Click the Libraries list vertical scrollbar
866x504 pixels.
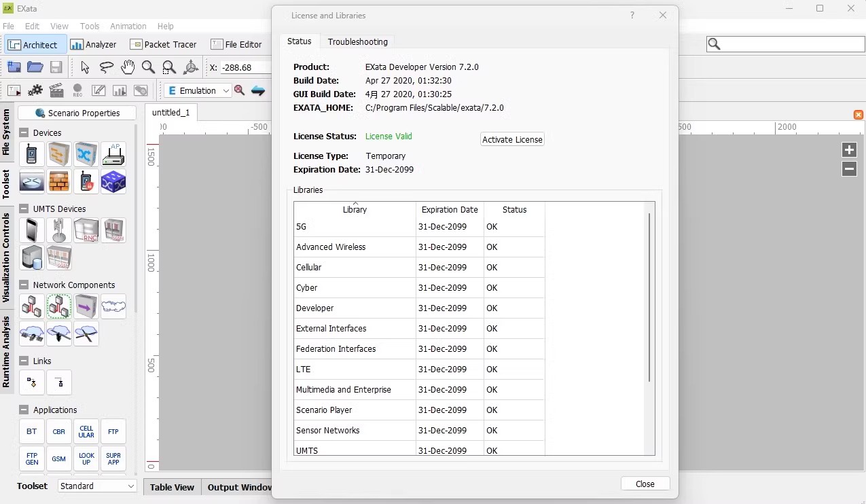point(649,297)
